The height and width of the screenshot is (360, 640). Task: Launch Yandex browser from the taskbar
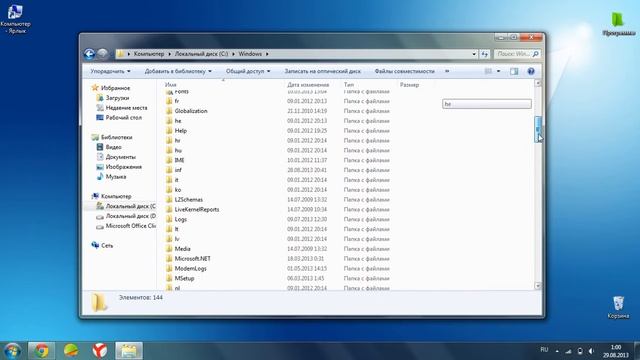click(100, 351)
